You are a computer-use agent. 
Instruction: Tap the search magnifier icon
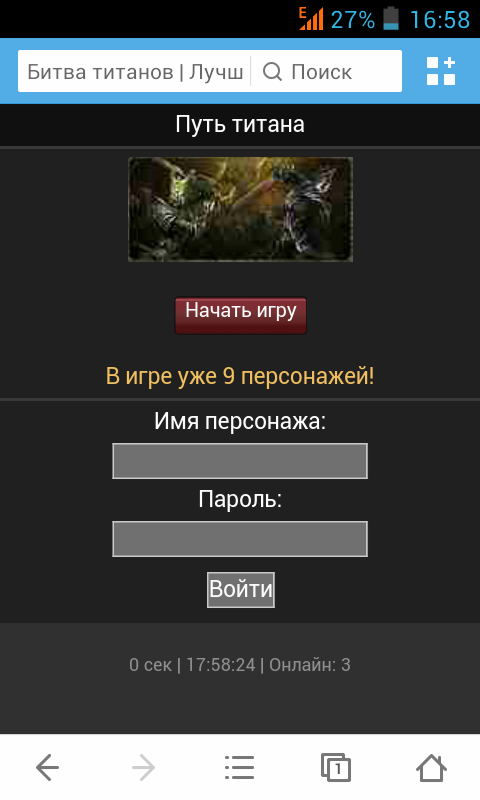pos(272,71)
